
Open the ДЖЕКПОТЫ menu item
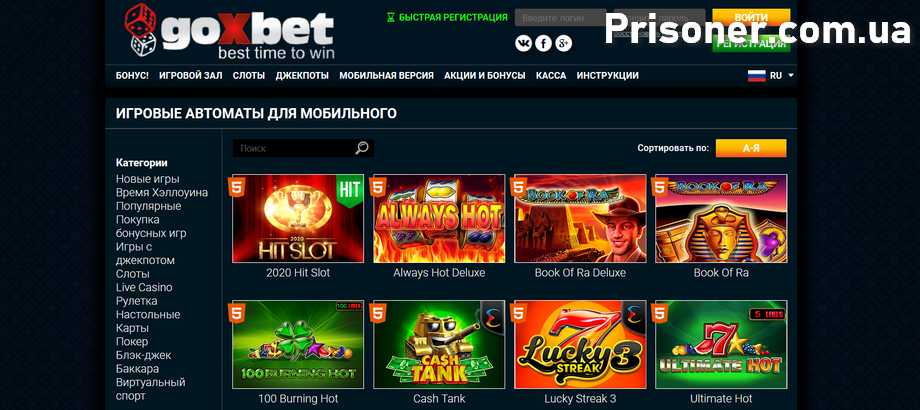click(302, 76)
